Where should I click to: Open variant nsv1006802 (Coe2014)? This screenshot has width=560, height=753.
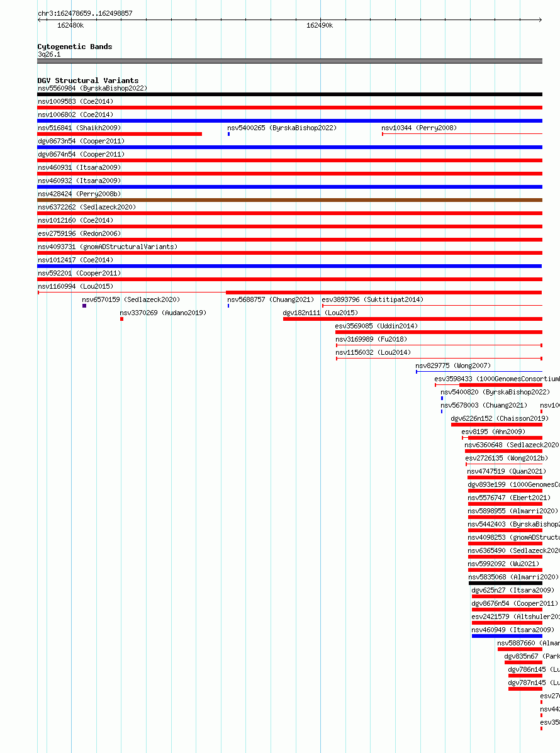76,114
